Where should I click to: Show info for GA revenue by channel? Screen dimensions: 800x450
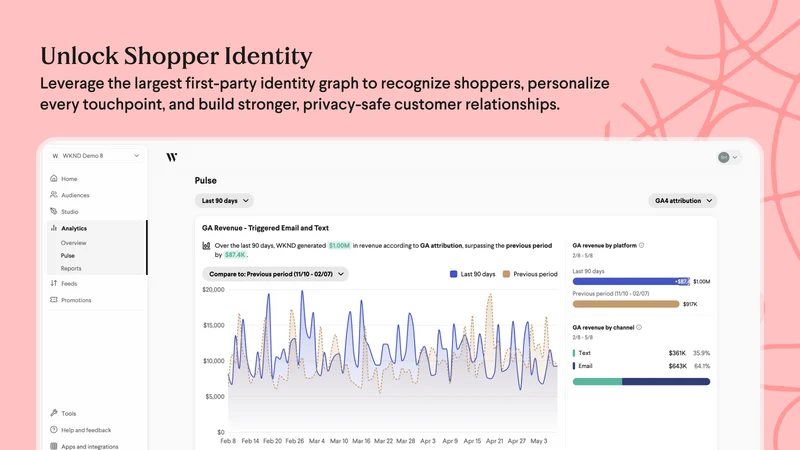click(639, 328)
